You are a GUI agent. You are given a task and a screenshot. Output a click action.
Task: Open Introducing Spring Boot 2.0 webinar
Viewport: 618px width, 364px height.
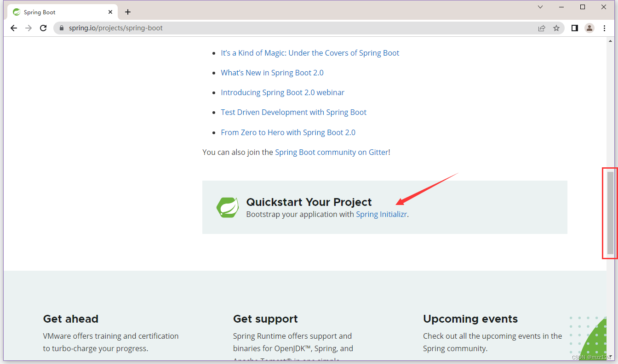click(282, 92)
